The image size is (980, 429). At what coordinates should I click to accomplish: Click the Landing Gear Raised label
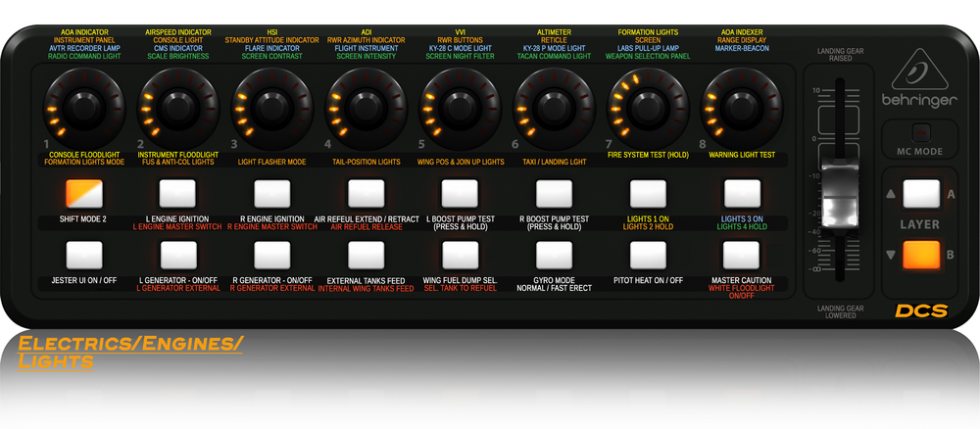click(840, 55)
